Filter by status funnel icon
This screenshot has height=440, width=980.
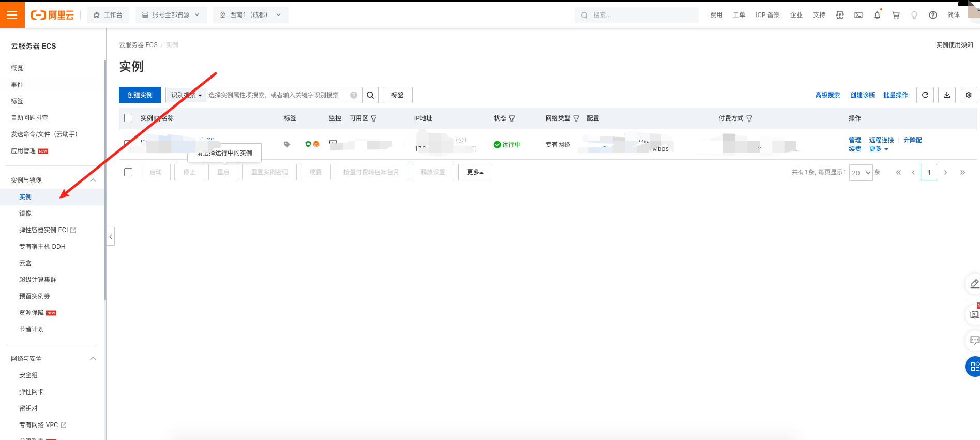pyautogui.click(x=512, y=118)
